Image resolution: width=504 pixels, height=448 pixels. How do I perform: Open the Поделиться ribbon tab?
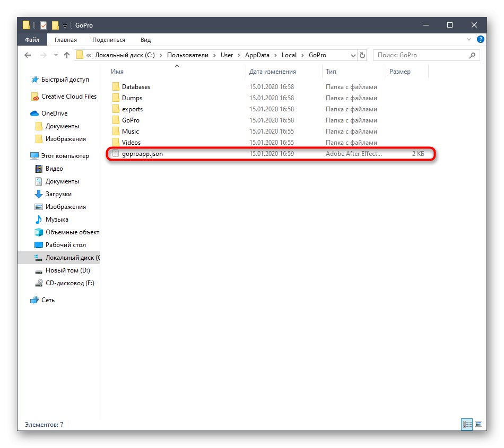[109, 40]
